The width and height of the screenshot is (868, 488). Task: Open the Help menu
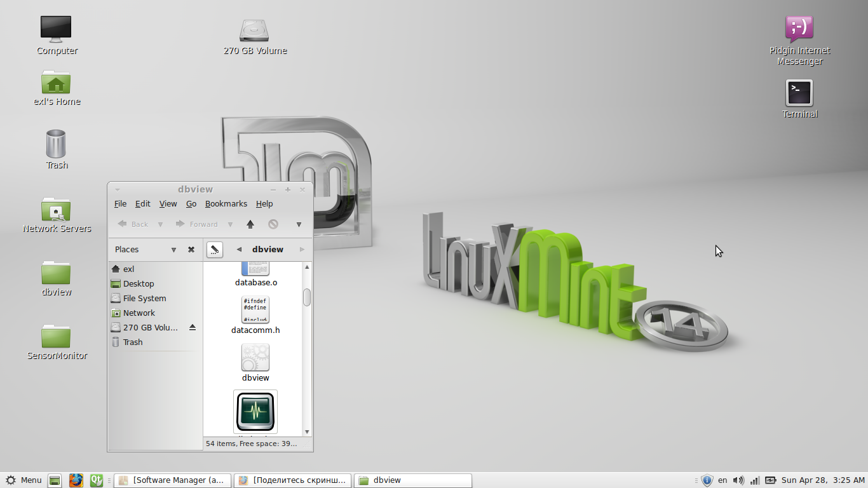coord(264,203)
